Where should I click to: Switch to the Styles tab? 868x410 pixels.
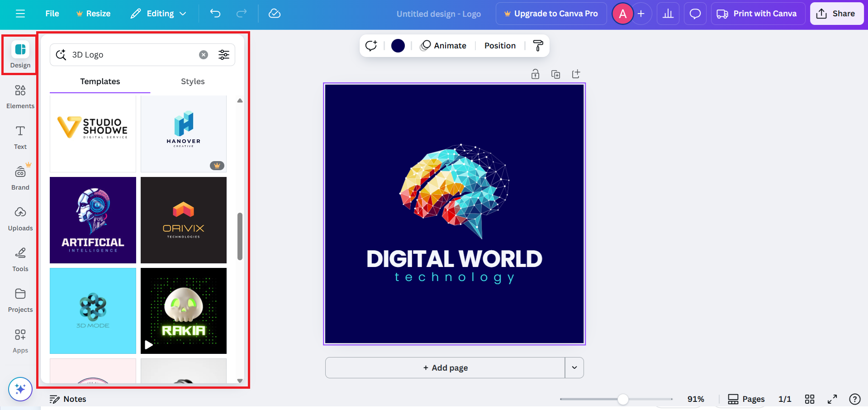click(x=193, y=81)
